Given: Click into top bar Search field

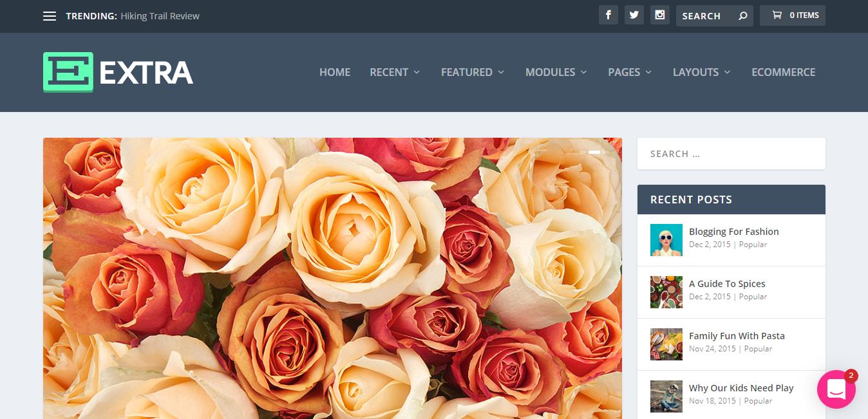Looking at the screenshot, I should coord(714,15).
